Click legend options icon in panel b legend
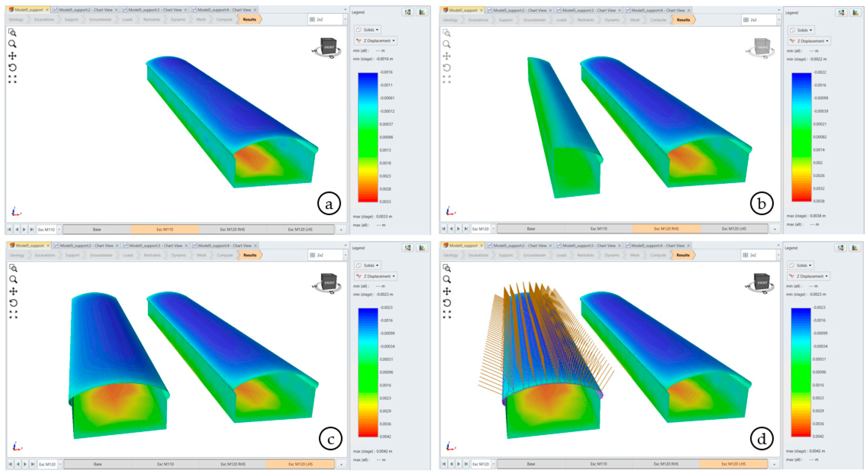Viewport: 868px width, 476px height. click(x=841, y=13)
